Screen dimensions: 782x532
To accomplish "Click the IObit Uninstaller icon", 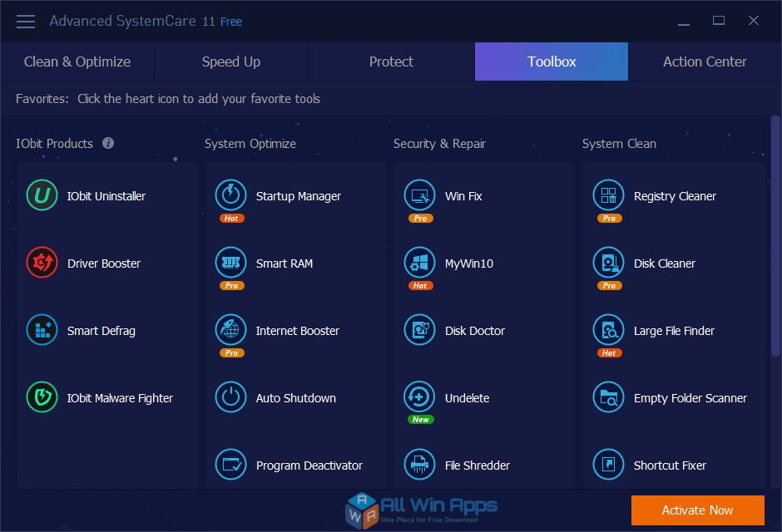I will pos(42,195).
